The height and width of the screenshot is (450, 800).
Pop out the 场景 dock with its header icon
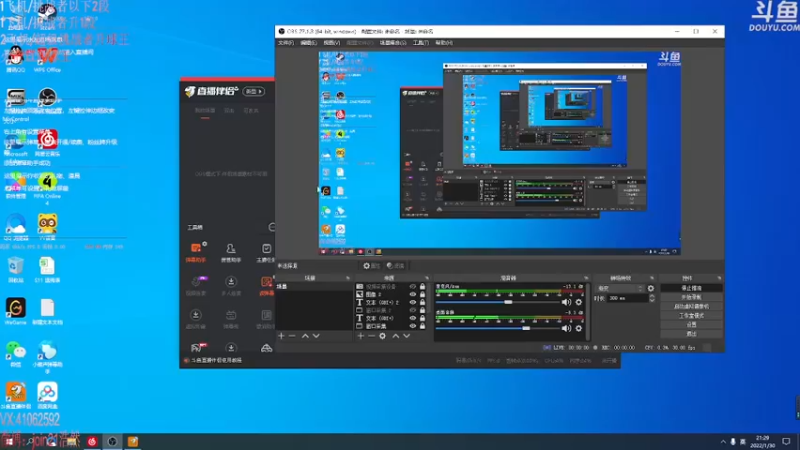[348, 278]
